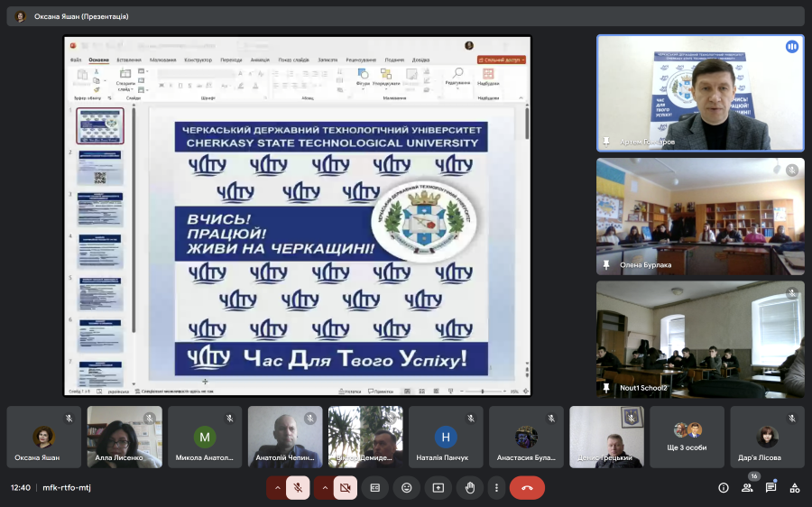812x507 pixels.
Task: Click fit slide to window icon
Action: pyautogui.click(x=526, y=392)
